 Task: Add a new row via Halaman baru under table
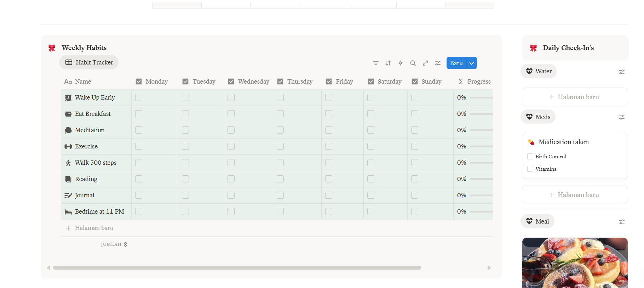pyautogui.click(x=94, y=228)
